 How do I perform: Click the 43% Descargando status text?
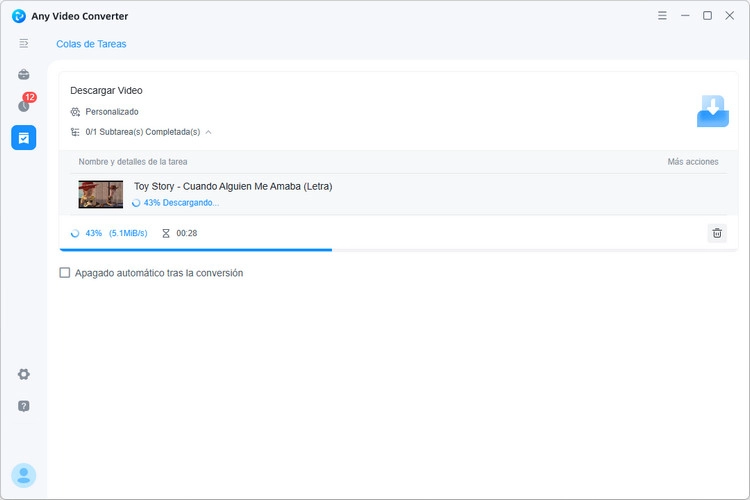point(181,203)
